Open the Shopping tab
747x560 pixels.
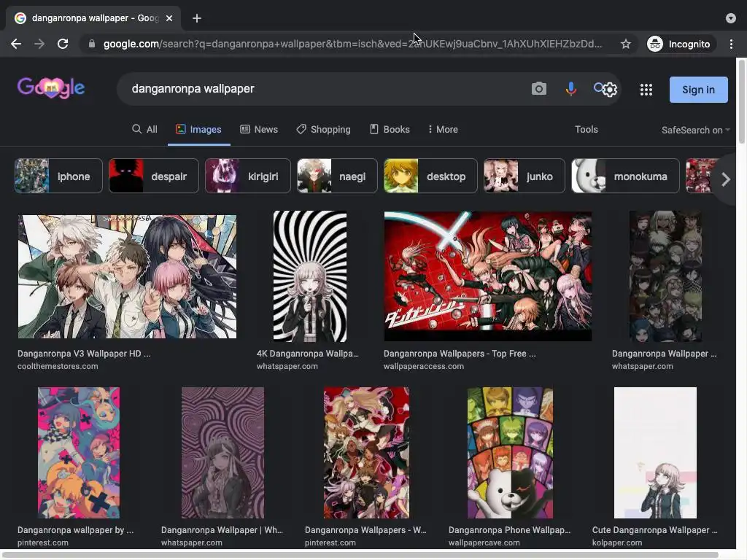323,129
